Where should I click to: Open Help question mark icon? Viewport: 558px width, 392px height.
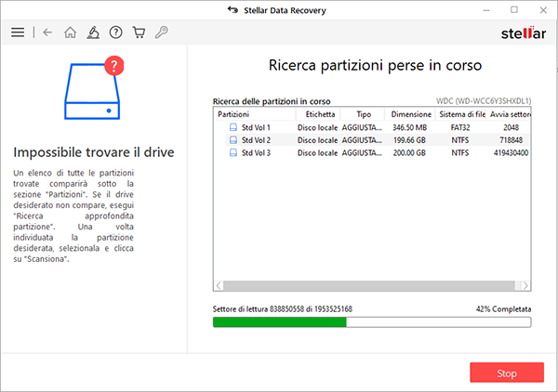(115, 33)
